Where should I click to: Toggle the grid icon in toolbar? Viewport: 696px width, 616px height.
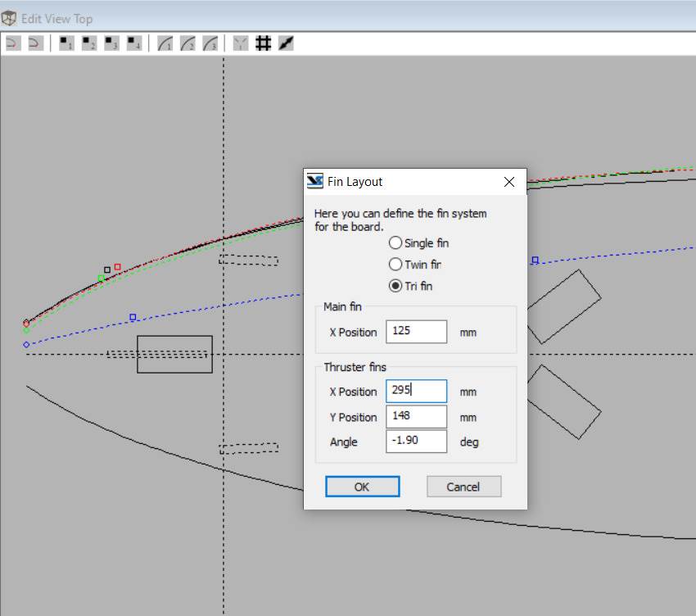tap(263, 43)
